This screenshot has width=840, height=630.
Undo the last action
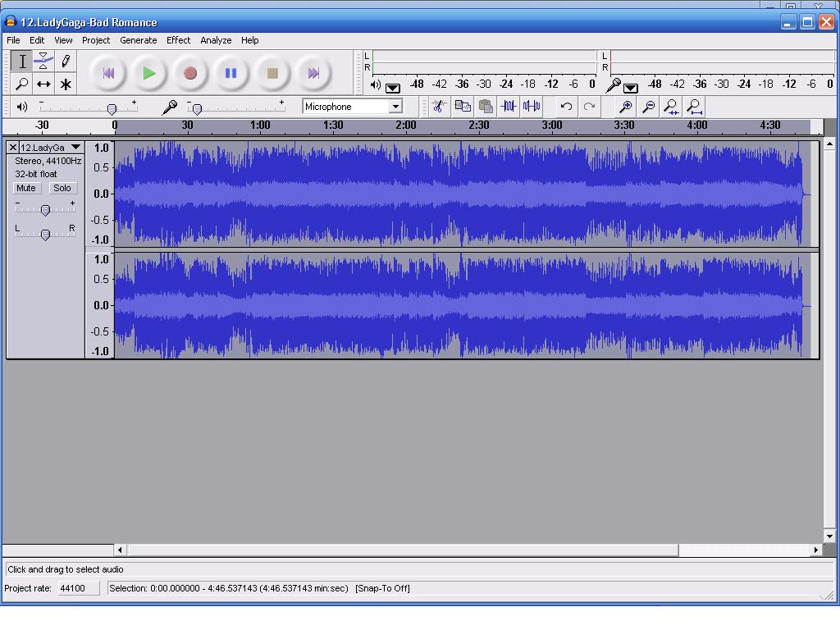(x=566, y=107)
